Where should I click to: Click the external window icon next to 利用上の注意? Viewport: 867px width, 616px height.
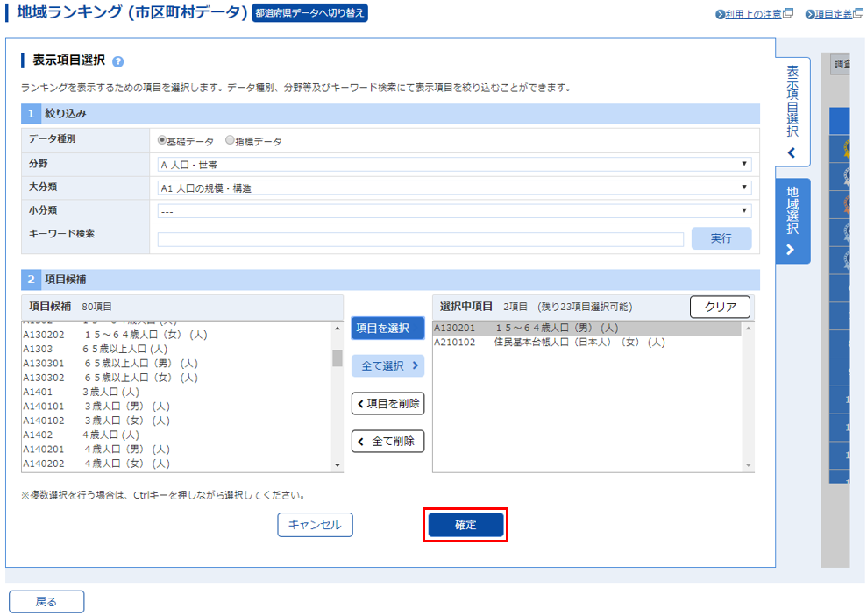[788, 13]
